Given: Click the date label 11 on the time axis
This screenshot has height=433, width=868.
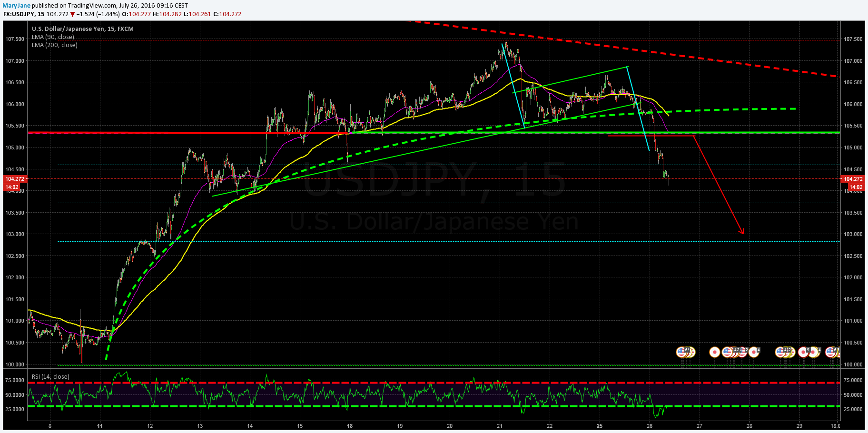Looking at the screenshot, I should coord(100,426).
